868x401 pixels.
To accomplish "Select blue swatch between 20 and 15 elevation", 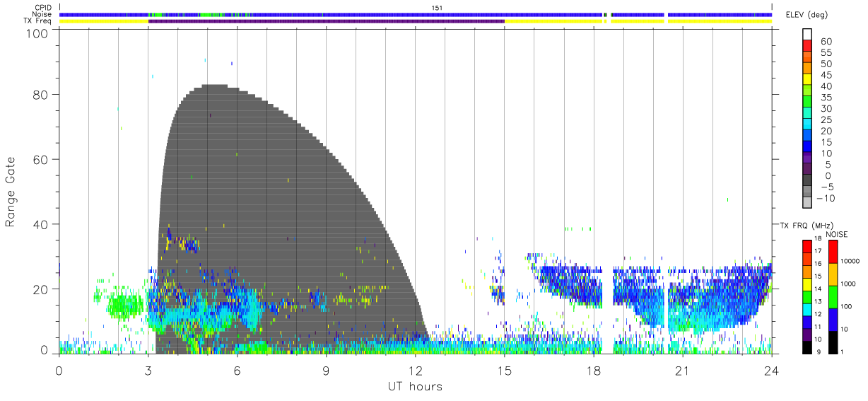I will pos(807,136).
